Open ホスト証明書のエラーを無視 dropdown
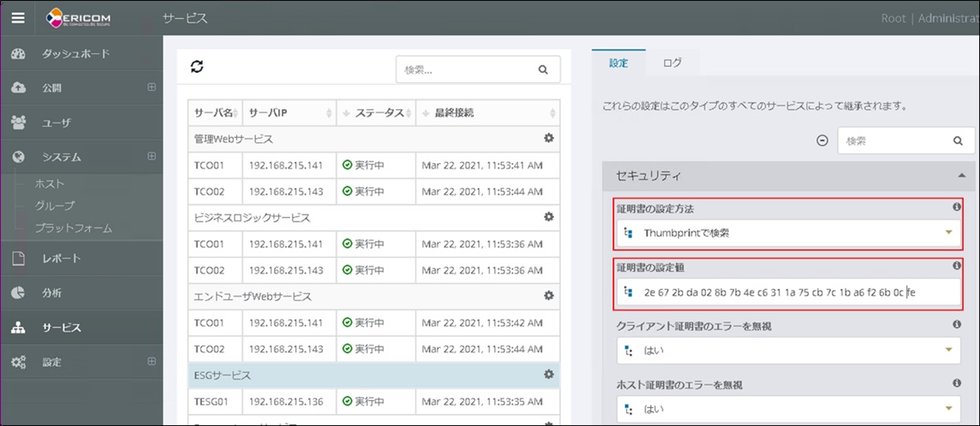Viewport: 980px width, 426px height. pos(787,408)
